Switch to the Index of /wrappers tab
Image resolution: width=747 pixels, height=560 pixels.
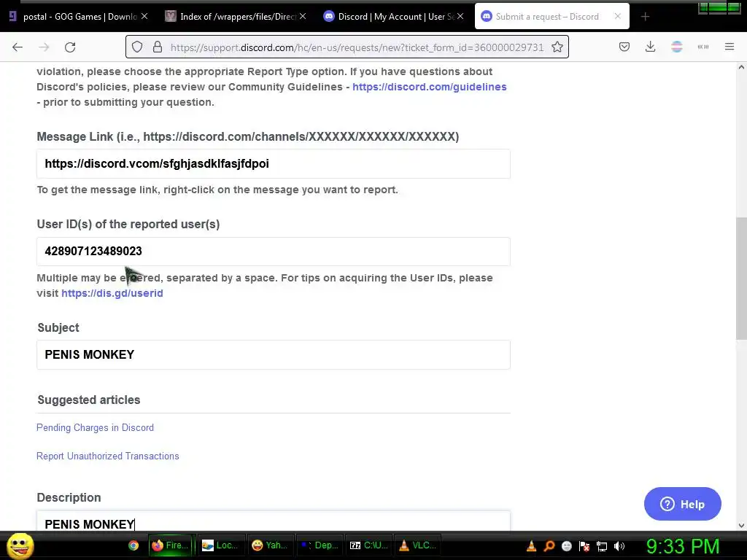(x=236, y=17)
